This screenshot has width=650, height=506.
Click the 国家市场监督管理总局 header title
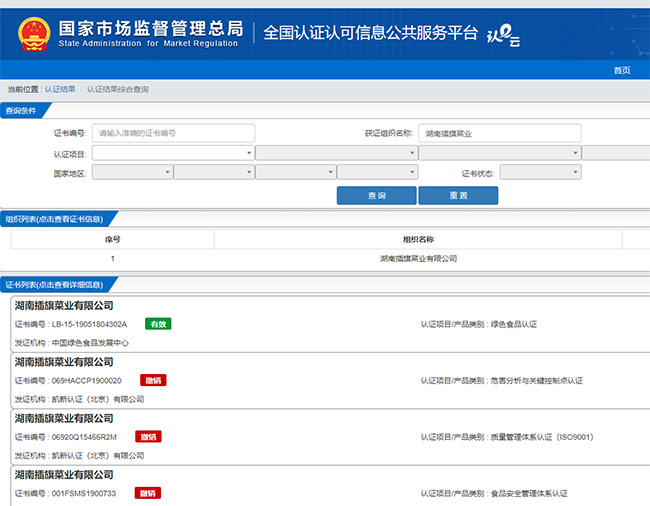(151, 29)
